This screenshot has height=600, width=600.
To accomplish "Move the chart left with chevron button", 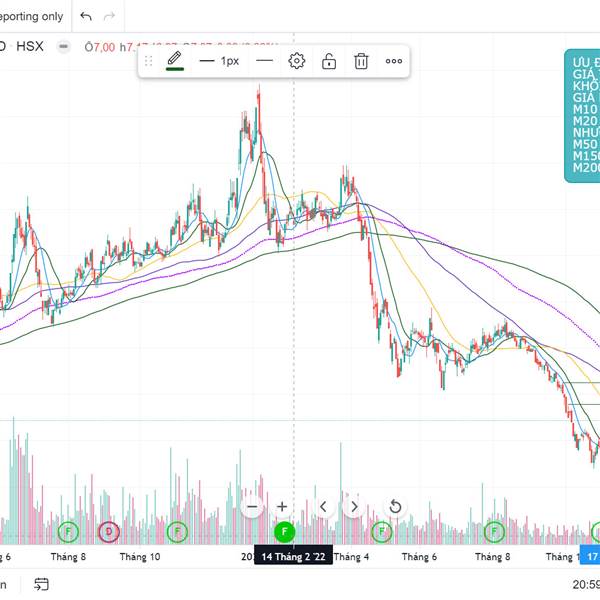I will [324, 507].
